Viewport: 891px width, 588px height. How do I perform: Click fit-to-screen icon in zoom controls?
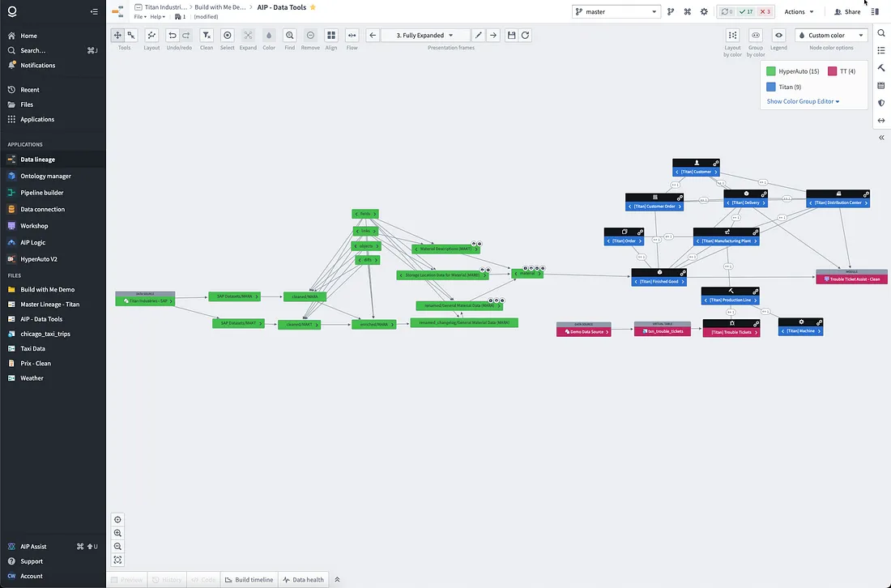tap(118, 560)
